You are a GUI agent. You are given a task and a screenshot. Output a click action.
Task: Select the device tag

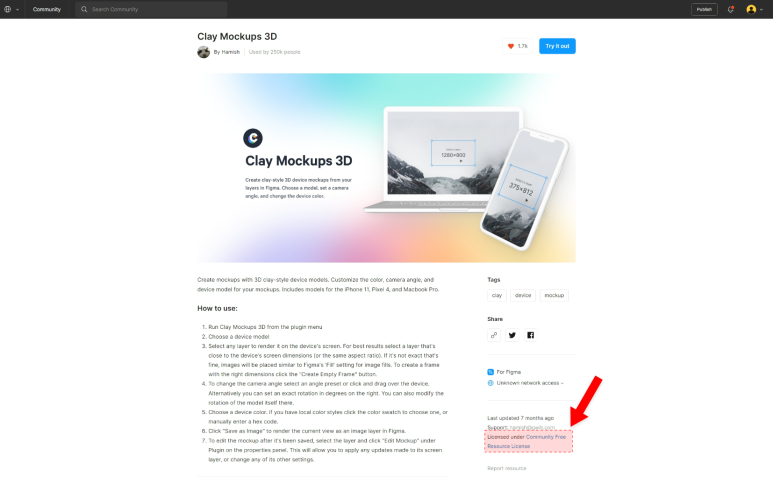[x=523, y=295]
